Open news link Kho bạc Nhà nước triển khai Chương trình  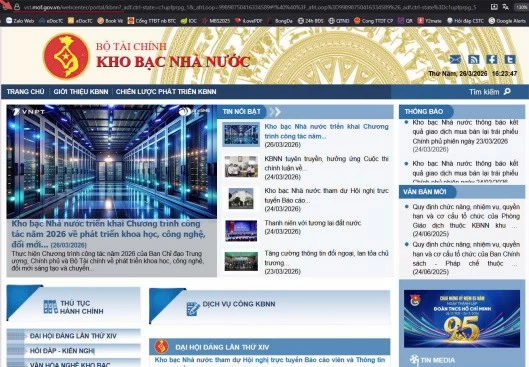[x=326, y=131]
